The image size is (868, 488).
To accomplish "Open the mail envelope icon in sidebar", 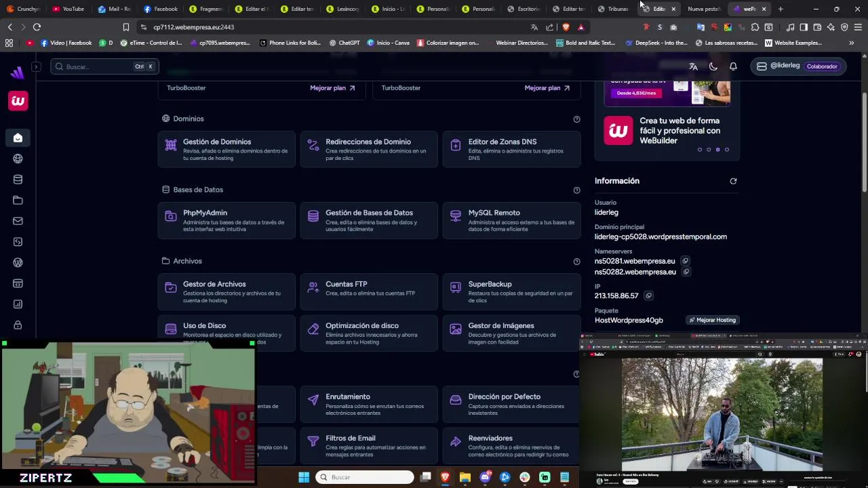I will (x=18, y=221).
